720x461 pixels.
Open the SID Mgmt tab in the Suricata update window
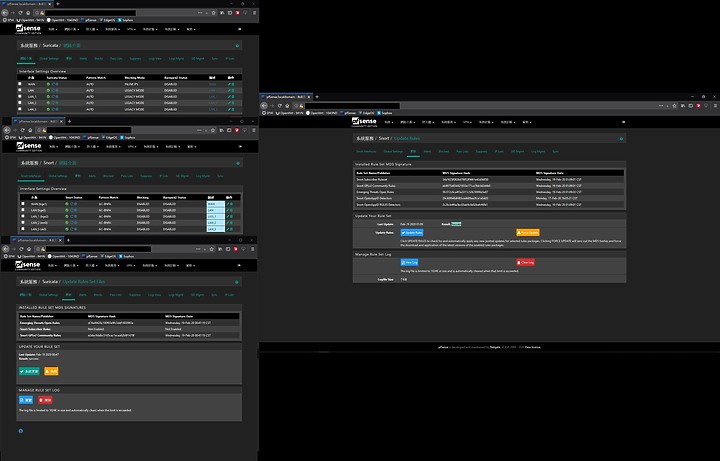[197, 295]
